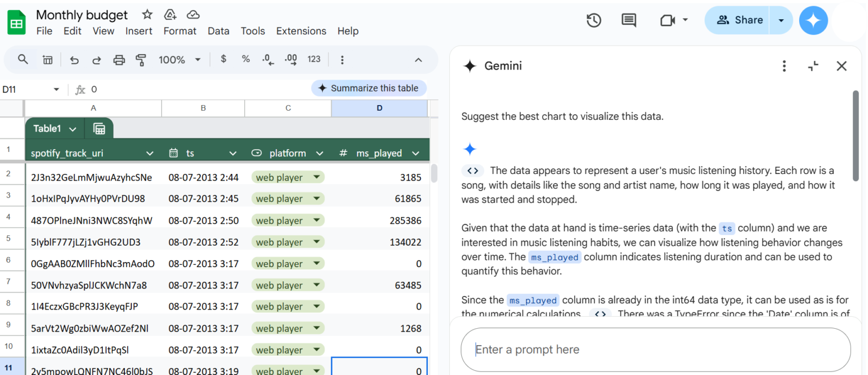This screenshot has width=868, height=375.
Task: Expand the web player dropdown in row 2
Action: click(318, 176)
